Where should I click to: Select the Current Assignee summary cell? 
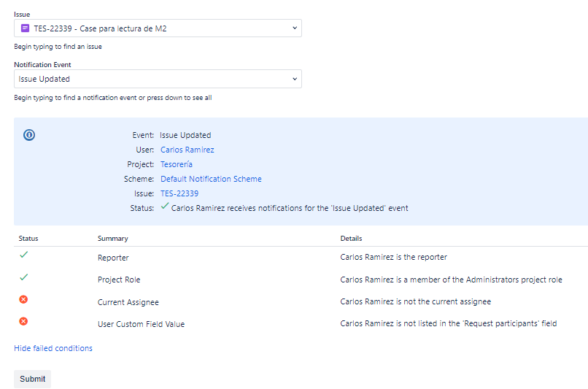click(128, 302)
